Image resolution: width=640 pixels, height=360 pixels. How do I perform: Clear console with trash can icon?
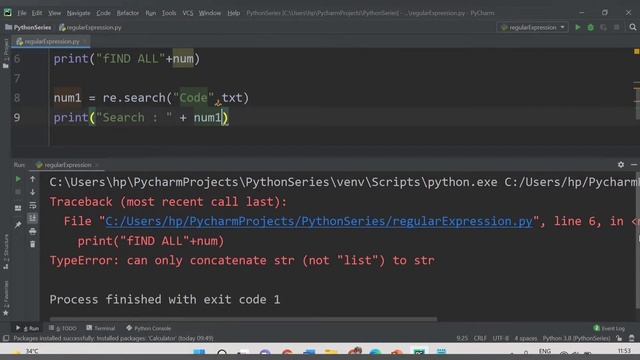pyautogui.click(x=33, y=244)
